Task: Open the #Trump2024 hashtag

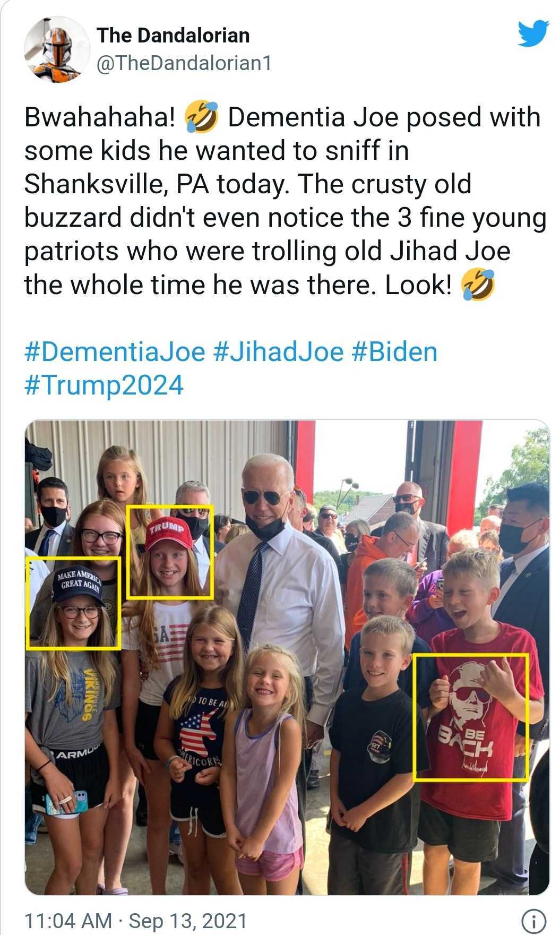Action: click(x=104, y=385)
